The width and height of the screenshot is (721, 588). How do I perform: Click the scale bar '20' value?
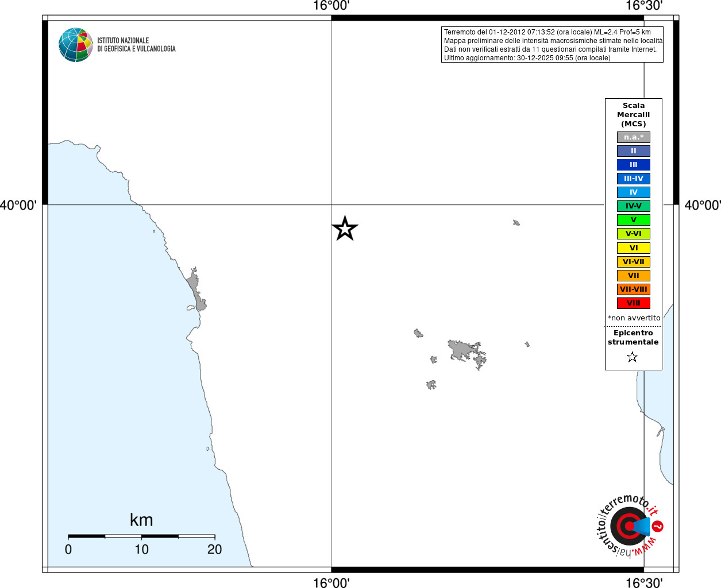tap(214, 550)
